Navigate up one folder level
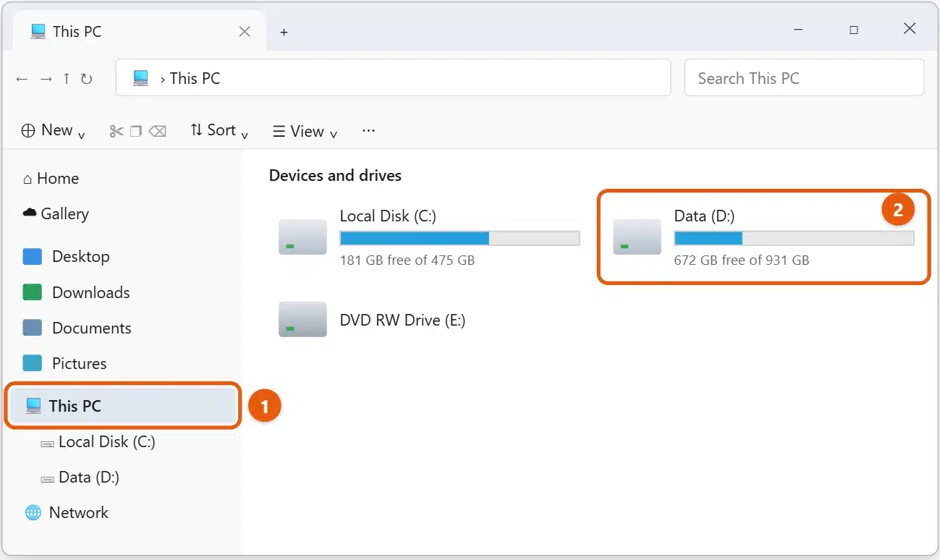The height and width of the screenshot is (560, 940). [66, 78]
